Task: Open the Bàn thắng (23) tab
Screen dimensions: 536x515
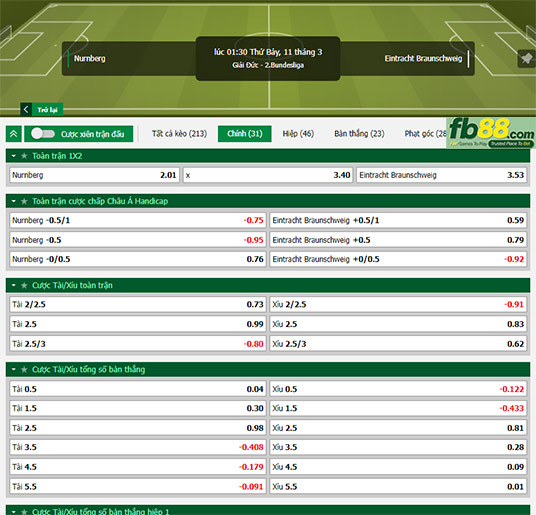Action: (x=359, y=134)
